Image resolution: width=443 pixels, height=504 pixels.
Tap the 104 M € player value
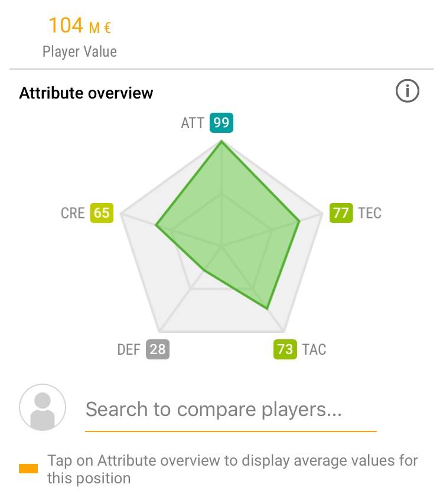[80, 25]
